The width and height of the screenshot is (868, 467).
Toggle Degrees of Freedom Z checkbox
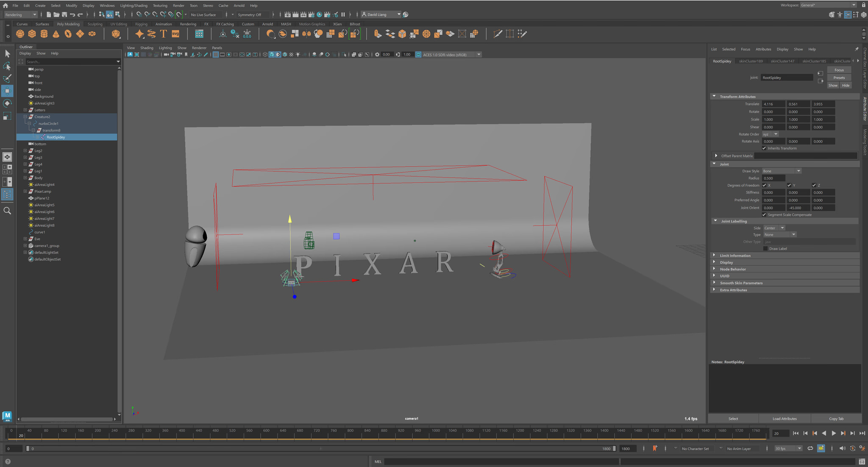pos(814,185)
